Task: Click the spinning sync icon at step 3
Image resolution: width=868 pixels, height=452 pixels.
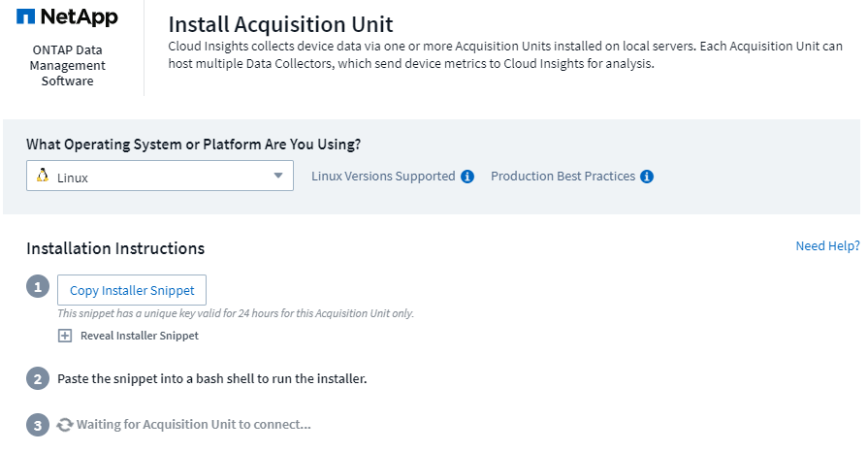Action: 65,425
